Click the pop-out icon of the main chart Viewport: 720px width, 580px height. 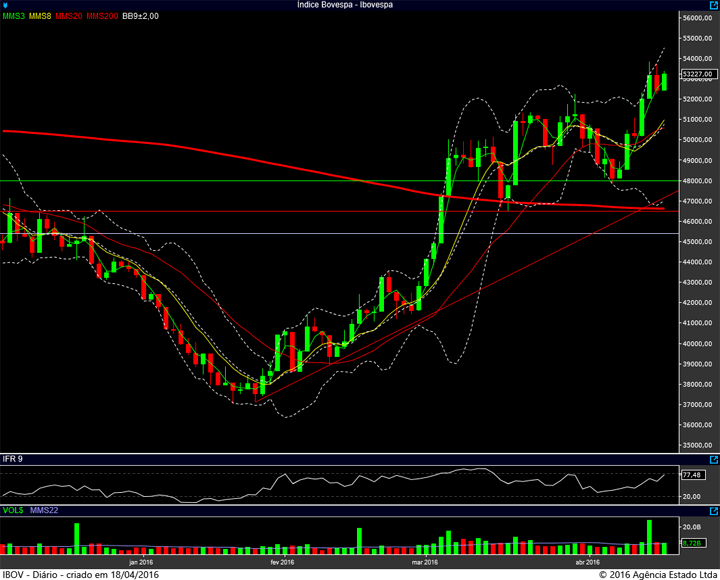[714, 5]
